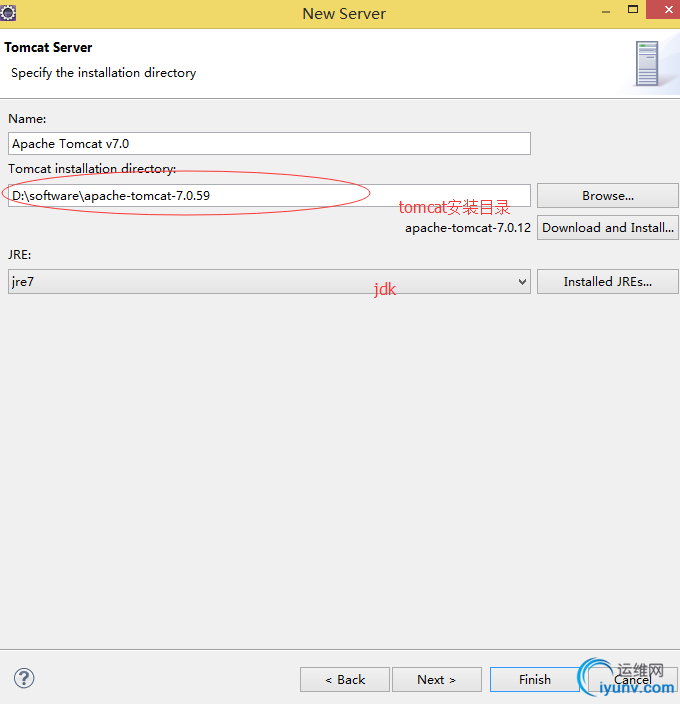
Task: Click Finish to create the server
Action: 535,680
